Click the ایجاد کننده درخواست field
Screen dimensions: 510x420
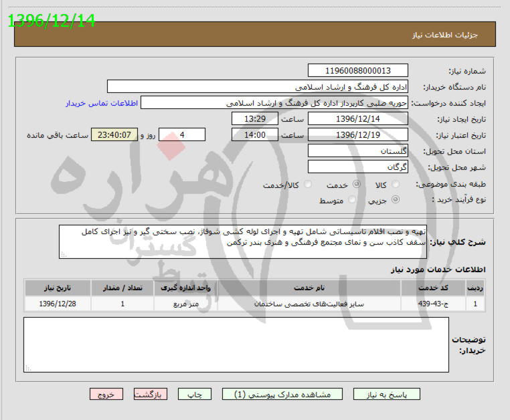tap(274, 103)
